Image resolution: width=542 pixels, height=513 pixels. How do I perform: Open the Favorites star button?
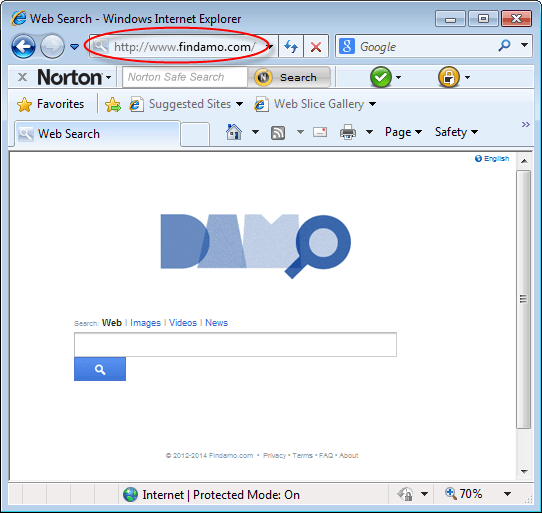50,104
